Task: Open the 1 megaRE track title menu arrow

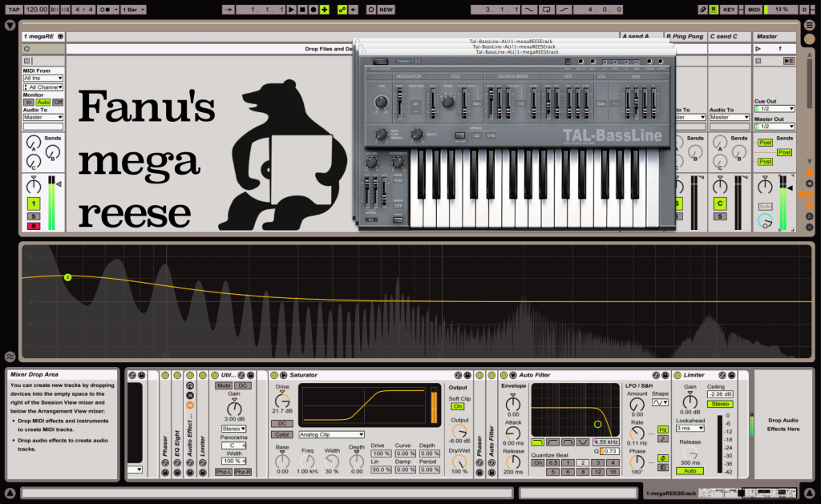Action: tap(61, 36)
